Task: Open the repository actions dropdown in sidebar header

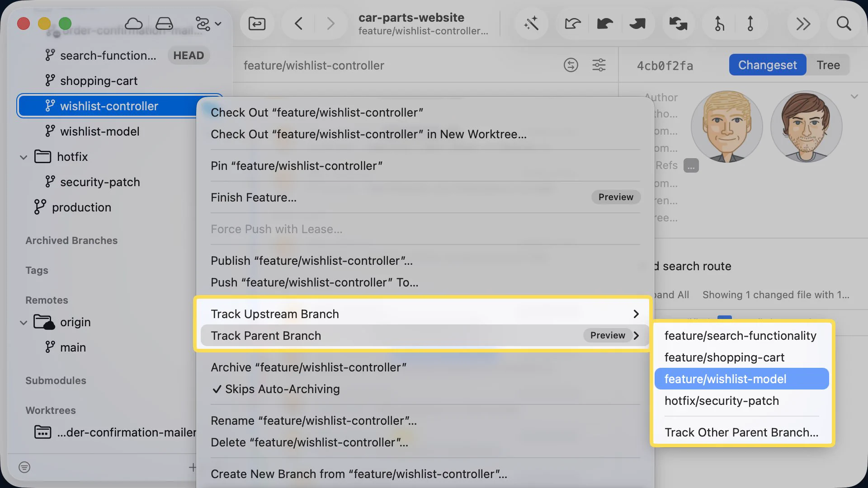Action: tap(208, 23)
